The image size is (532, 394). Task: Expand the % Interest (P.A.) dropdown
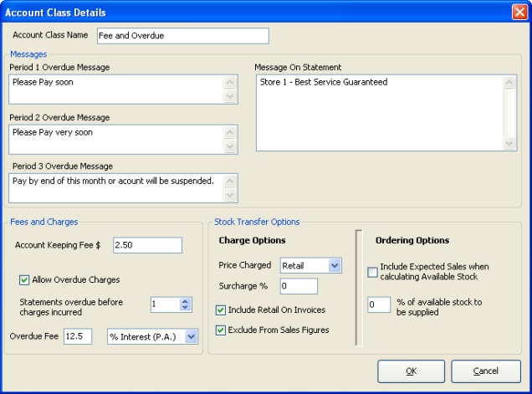[x=190, y=336]
